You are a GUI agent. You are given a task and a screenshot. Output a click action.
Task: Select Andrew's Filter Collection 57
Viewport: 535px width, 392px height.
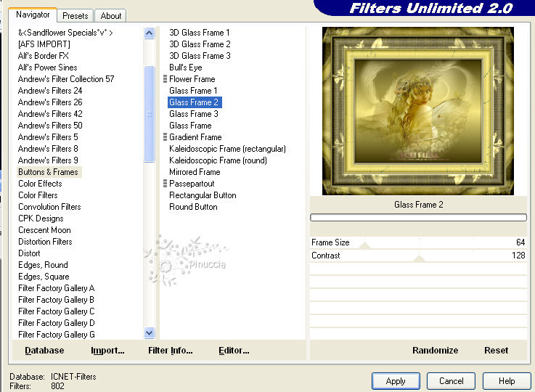point(66,79)
